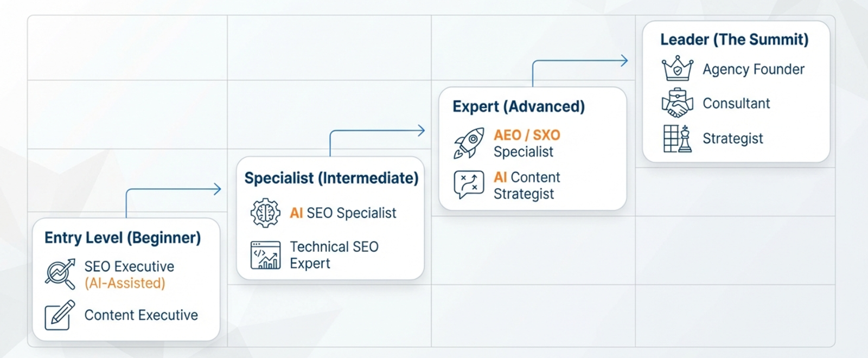The image size is (868, 358).
Task: Click the orange (AI-Assisted) label
Action: coord(125,283)
